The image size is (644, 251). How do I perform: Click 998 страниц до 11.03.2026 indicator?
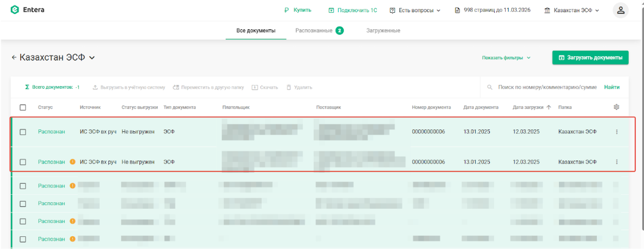(492, 10)
